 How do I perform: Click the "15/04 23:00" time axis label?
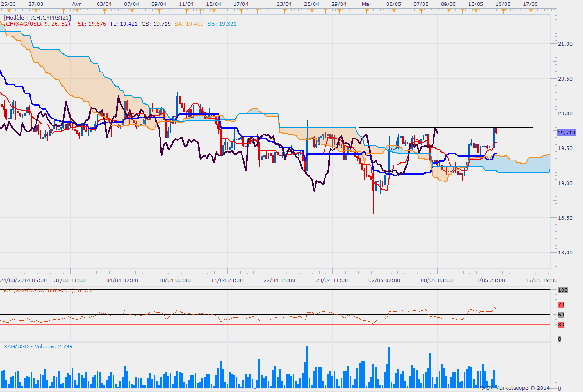pos(227,280)
